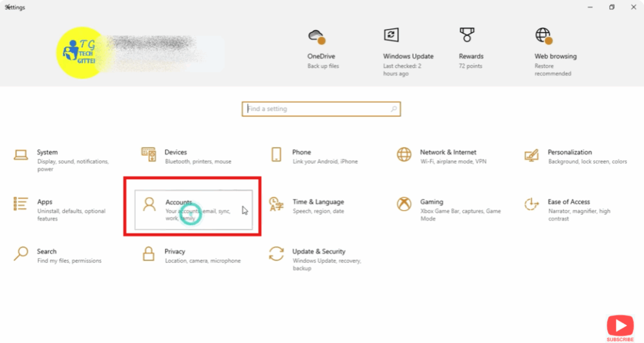Open the Apps list icon
The image size is (644, 343).
pyautogui.click(x=21, y=204)
